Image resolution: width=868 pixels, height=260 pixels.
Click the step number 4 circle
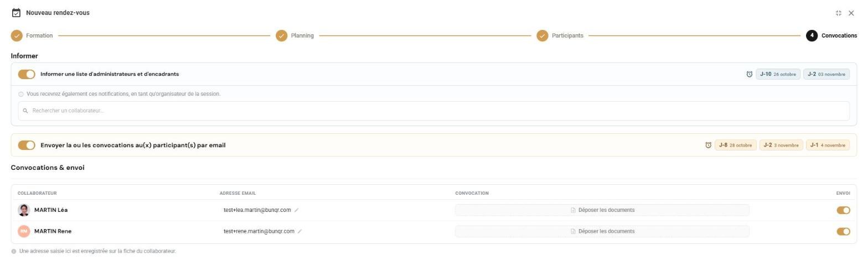click(x=812, y=35)
